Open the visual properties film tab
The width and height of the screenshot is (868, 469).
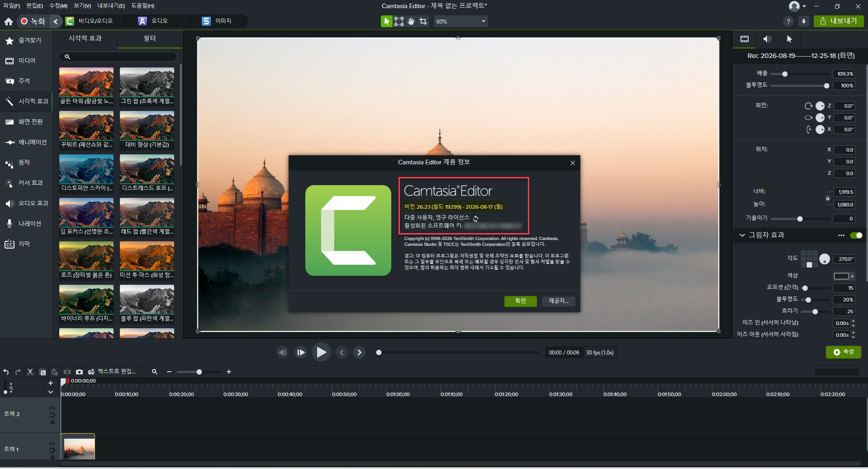pos(745,39)
